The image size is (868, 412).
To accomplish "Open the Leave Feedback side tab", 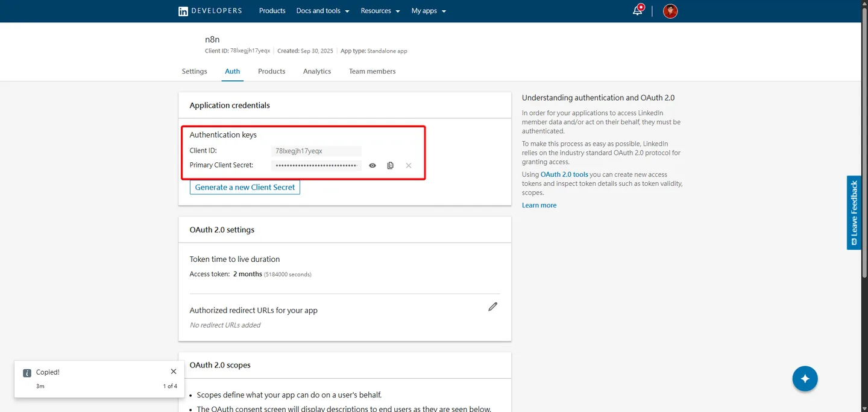I will tap(854, 212).
